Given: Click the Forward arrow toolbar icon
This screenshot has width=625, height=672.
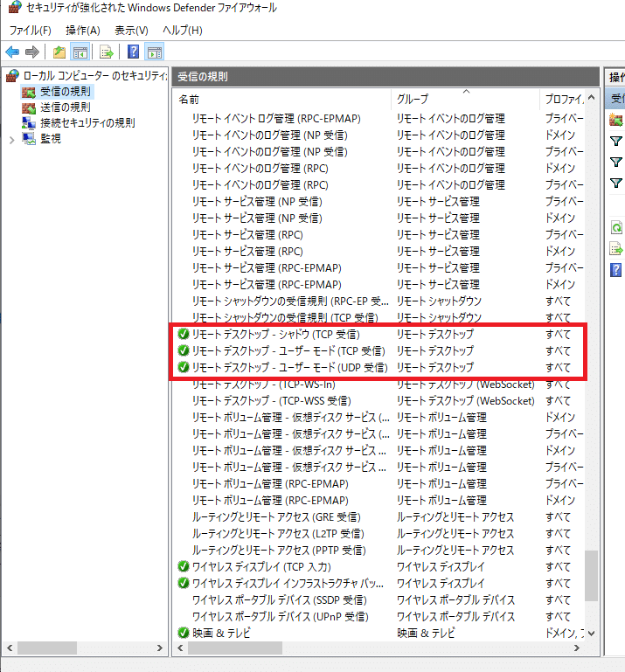Looking at the screenshot, I should tap(32, 52).
